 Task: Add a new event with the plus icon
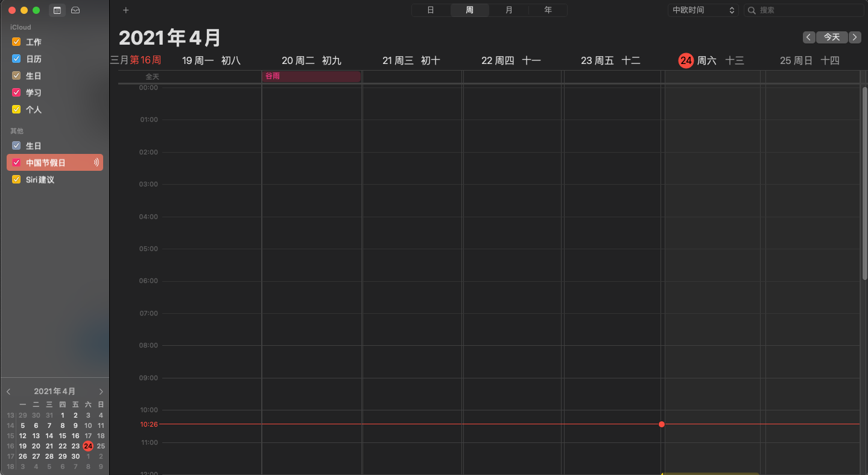(125, 10)
